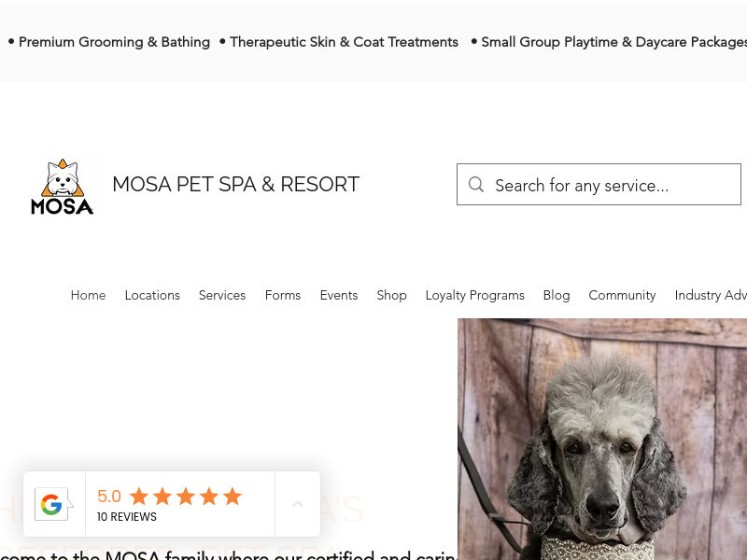
Task: Open the Services menu item
Action: [222, 295]
